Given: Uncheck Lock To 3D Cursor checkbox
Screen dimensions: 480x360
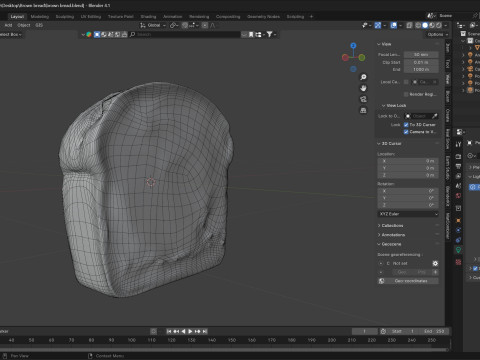Looking at the screenshot, I should 406,125.
